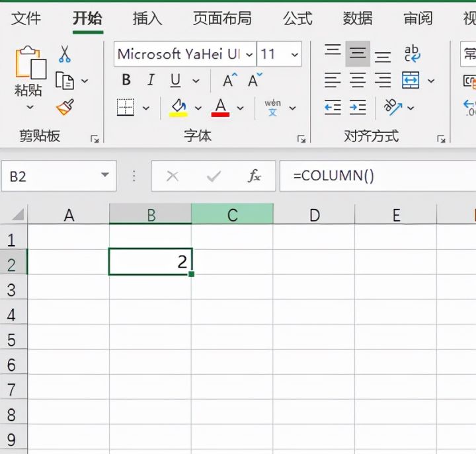This screenshot has width=476, height=454.
Task: Open 页面布局 tab
Action: 222,19
